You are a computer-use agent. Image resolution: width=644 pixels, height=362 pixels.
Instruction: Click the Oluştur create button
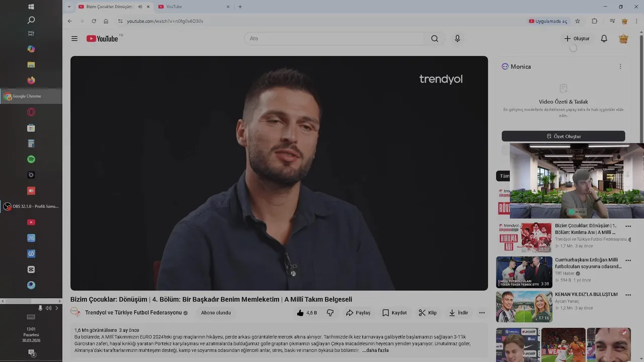[x=577, y=39]
